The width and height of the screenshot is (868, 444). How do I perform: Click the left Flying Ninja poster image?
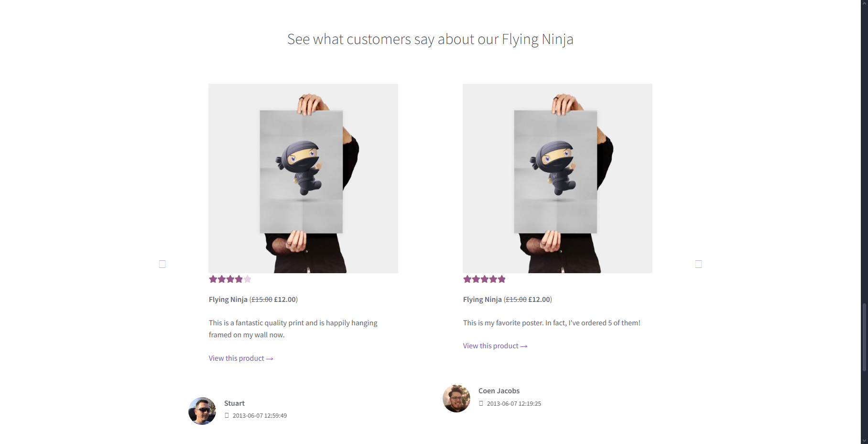coord(303,178)
